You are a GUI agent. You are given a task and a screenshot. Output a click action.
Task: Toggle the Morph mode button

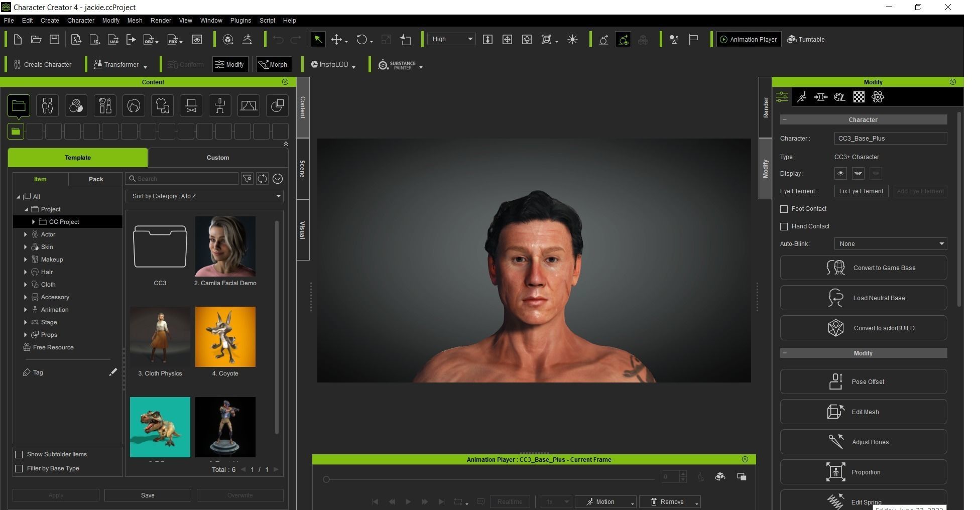274,65
